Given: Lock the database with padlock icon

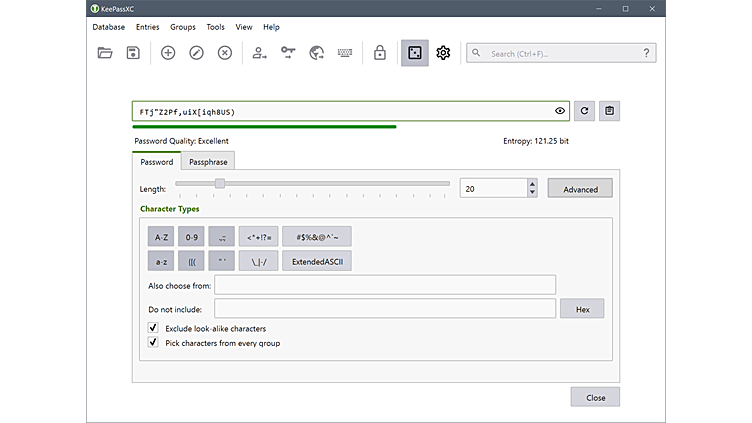Looking at the screenshot, I should coord(380,53).
